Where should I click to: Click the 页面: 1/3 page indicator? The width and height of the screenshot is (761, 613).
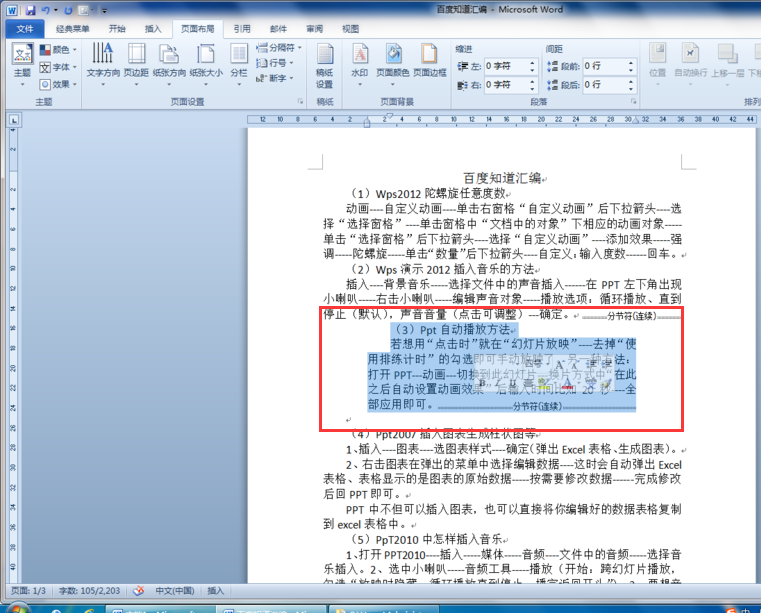[28, 591]
